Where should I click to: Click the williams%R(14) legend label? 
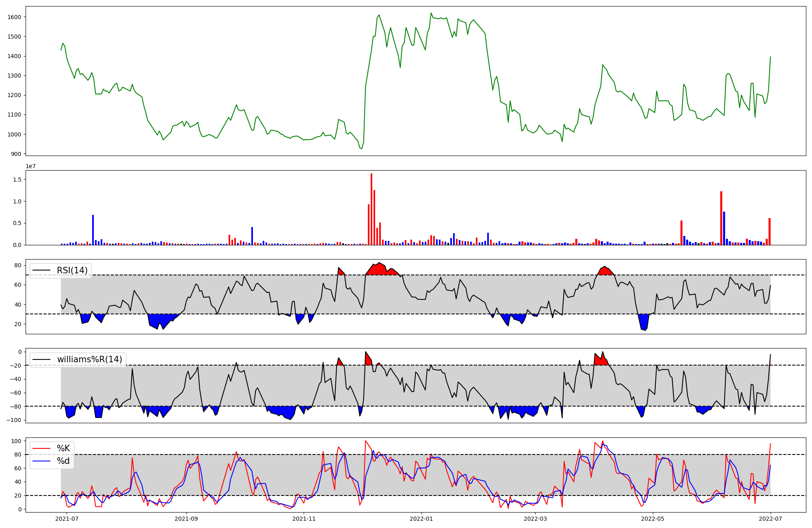(x=89, y=359)
